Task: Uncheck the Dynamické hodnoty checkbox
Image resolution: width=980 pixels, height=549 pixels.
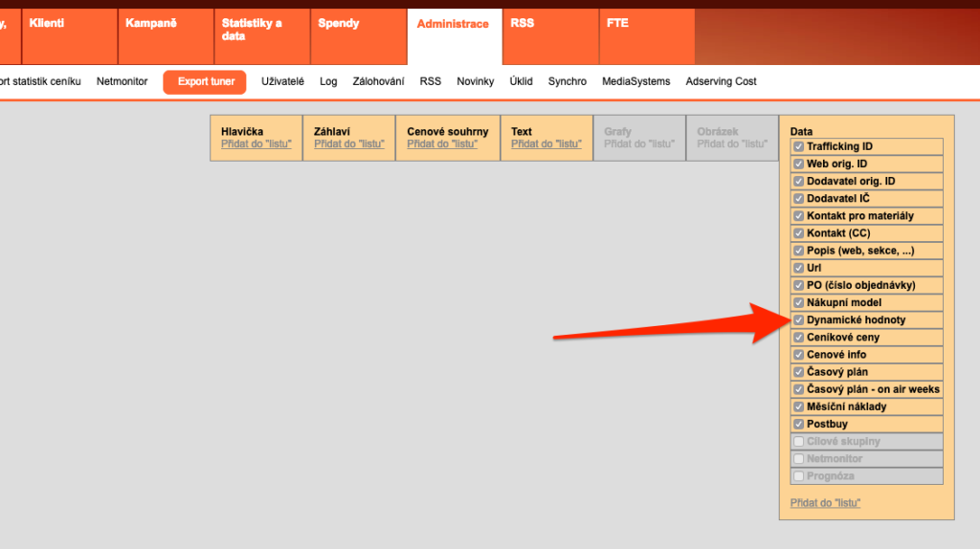Action: (798, 320)
